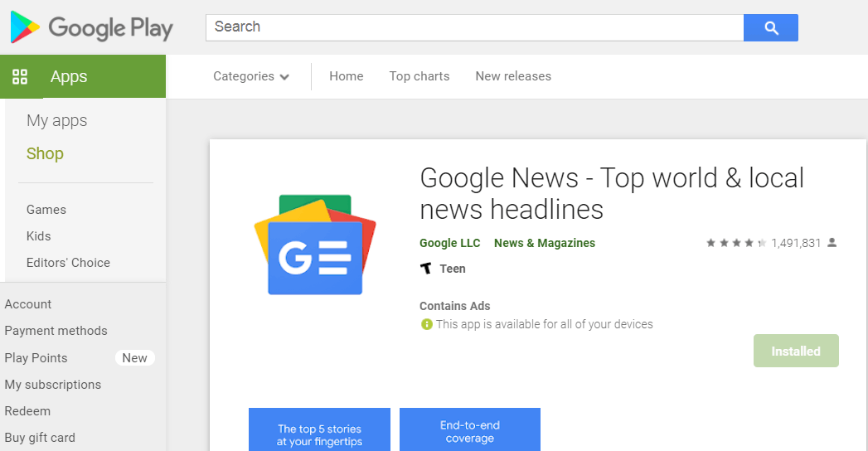868x451 pixels.
Task: Select Apps in the green sidebar header
Action: 83,76
